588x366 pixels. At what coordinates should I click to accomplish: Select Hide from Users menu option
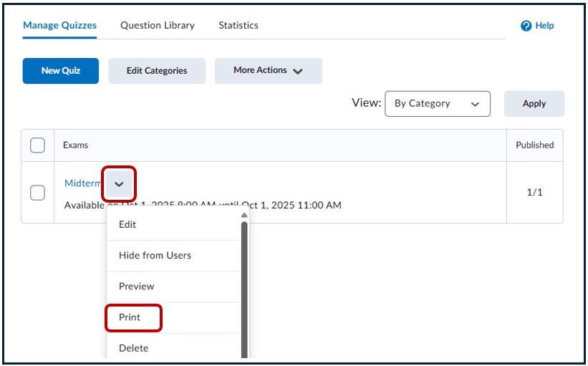point(155,255)
